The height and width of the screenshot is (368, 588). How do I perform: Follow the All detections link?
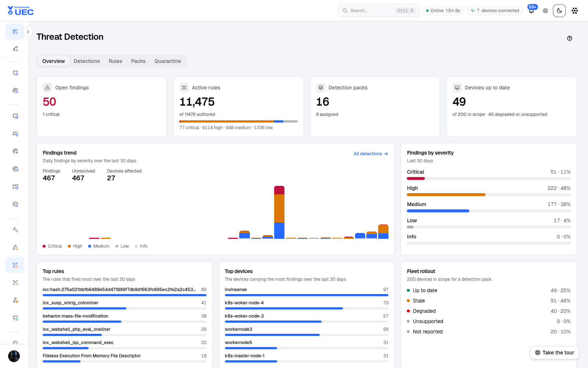(371, 154)
